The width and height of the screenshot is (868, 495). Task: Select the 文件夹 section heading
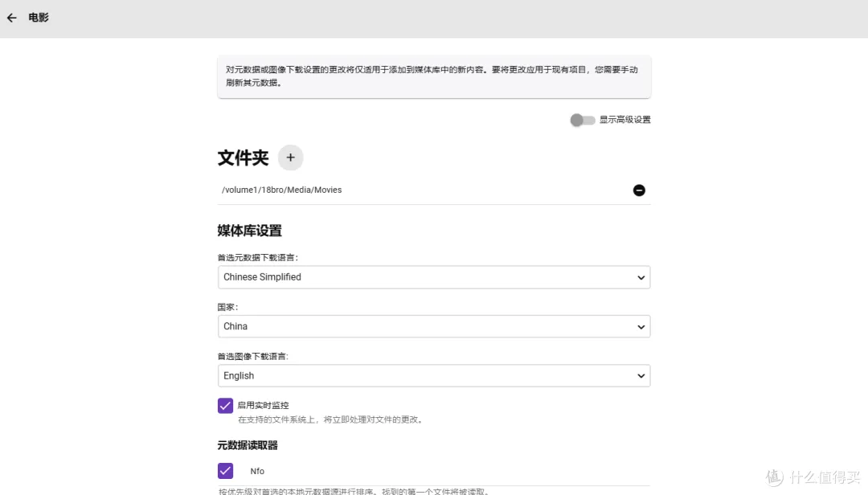coord(243,157)
